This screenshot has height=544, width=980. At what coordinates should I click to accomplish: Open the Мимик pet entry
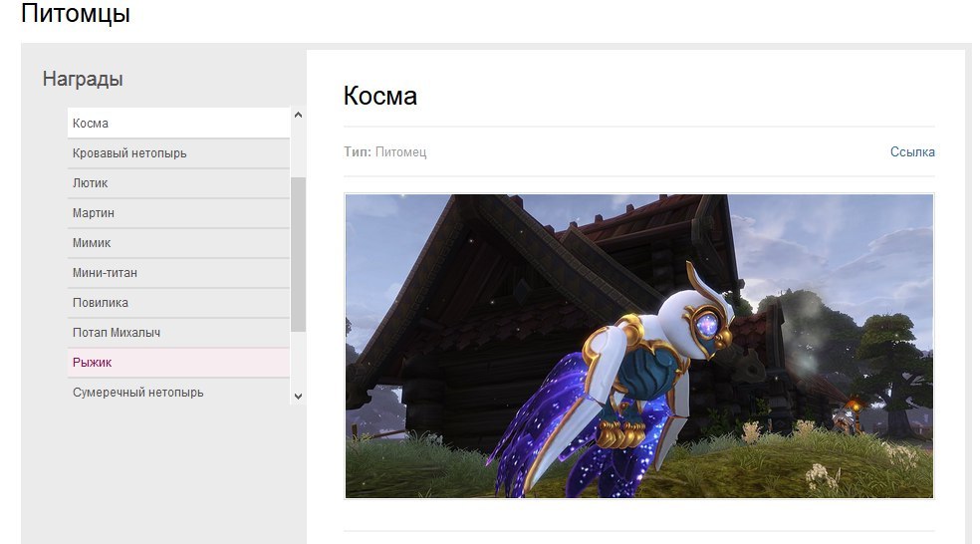tap(177, 243)
